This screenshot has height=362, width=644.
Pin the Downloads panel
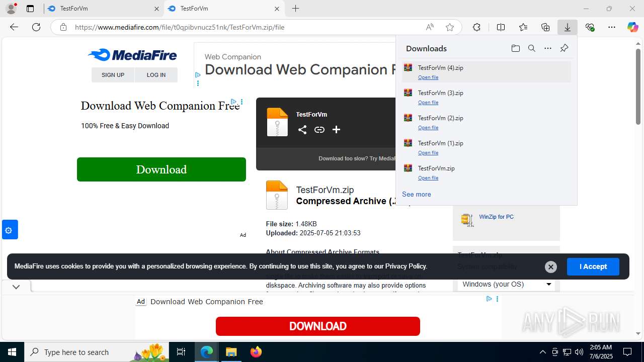564,48
